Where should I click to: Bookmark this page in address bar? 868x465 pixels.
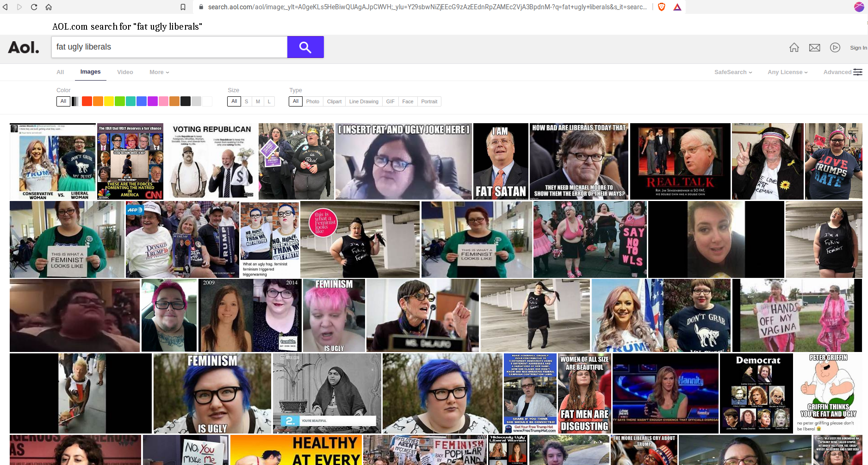(x=183, y=7)
